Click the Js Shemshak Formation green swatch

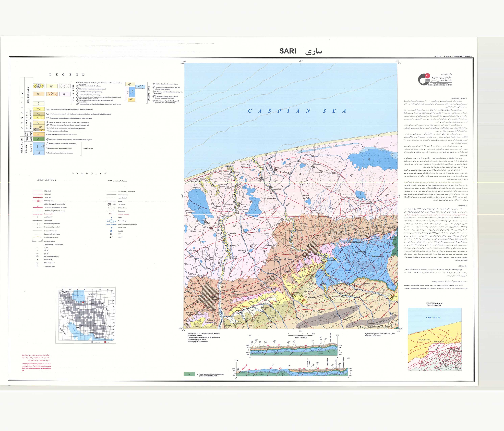[x=189, y=374]
